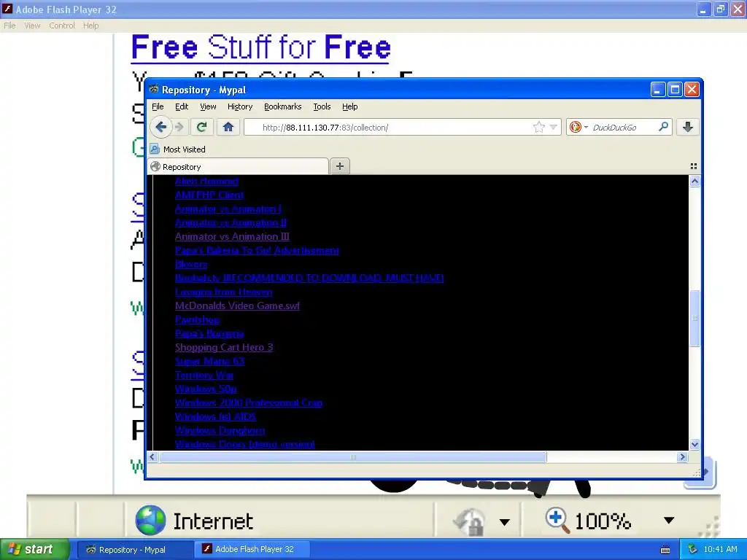747x560 pixels.
Task: Open the Mypal Help menu
Action: [x=349, y=106]
